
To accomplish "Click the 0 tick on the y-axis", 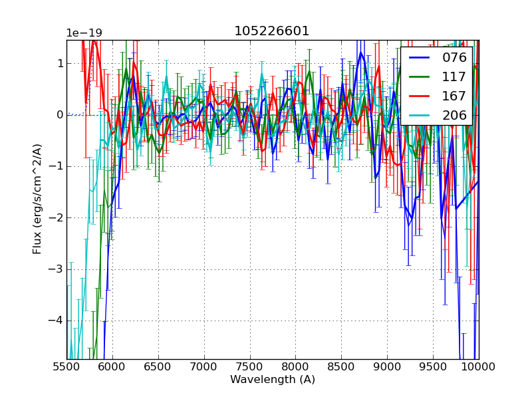I will (x=59, y=115).
